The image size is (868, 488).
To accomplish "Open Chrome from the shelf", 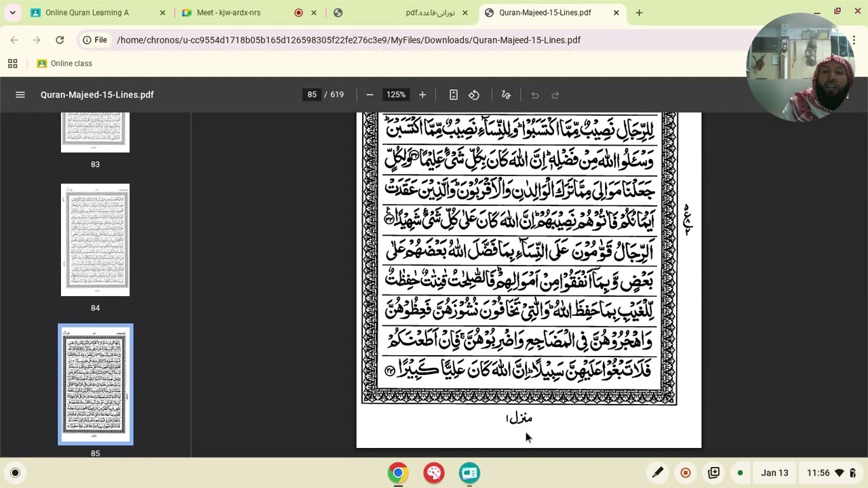I will [398, 473].
